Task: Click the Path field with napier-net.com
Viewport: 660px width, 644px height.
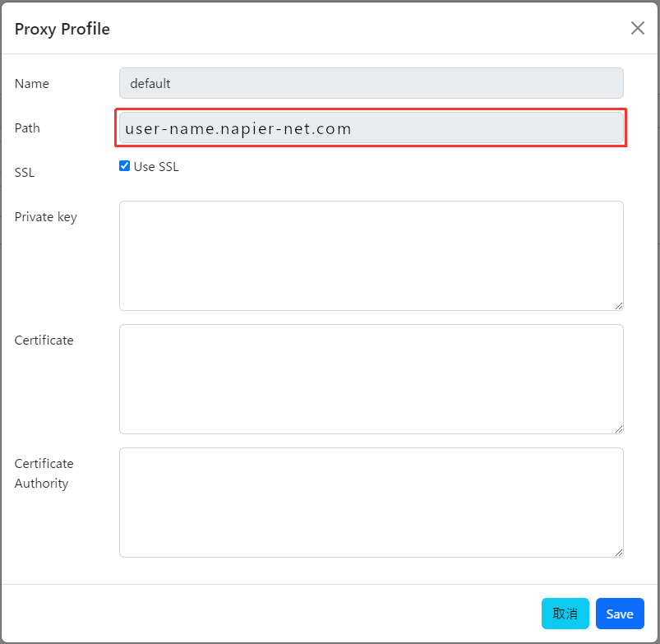Action: point(371,127)
